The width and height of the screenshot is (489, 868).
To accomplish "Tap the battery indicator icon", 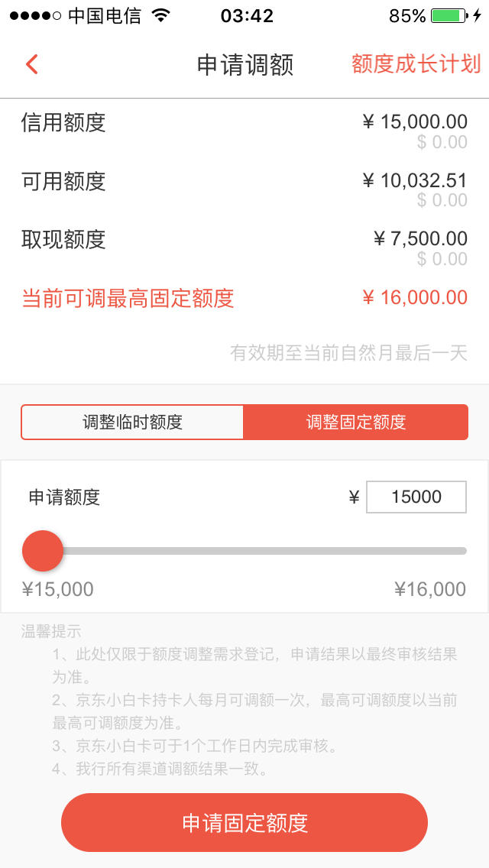I will [449, 15].
